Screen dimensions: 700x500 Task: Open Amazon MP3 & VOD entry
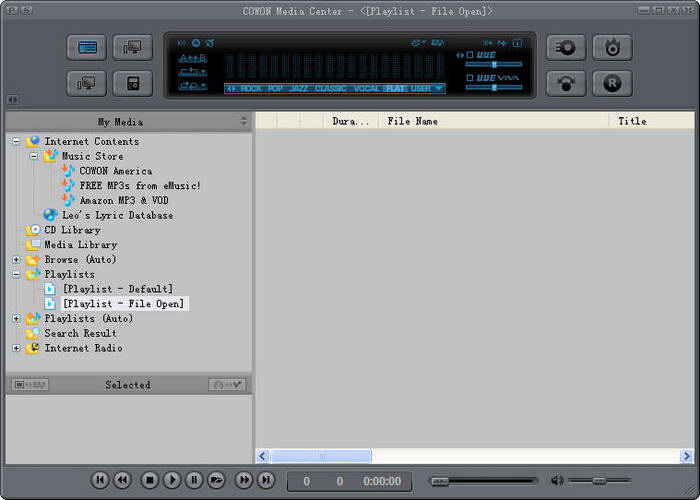coord(124,200)
